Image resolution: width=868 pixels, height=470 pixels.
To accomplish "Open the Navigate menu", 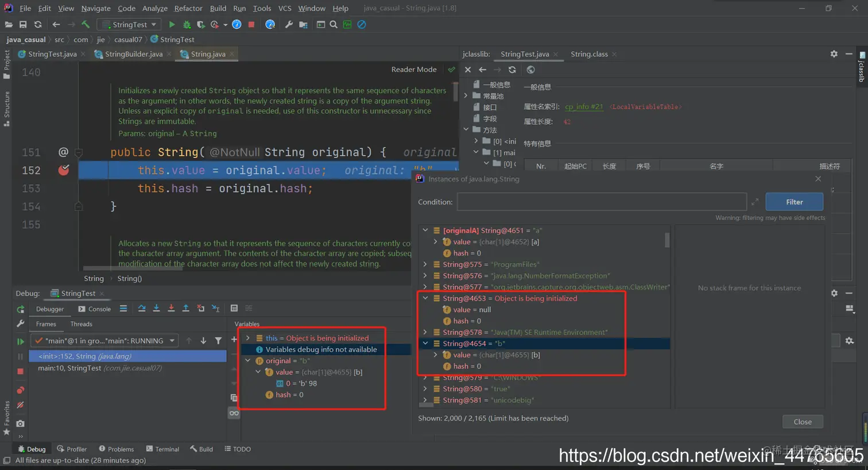I will click(x=96, y=8).
